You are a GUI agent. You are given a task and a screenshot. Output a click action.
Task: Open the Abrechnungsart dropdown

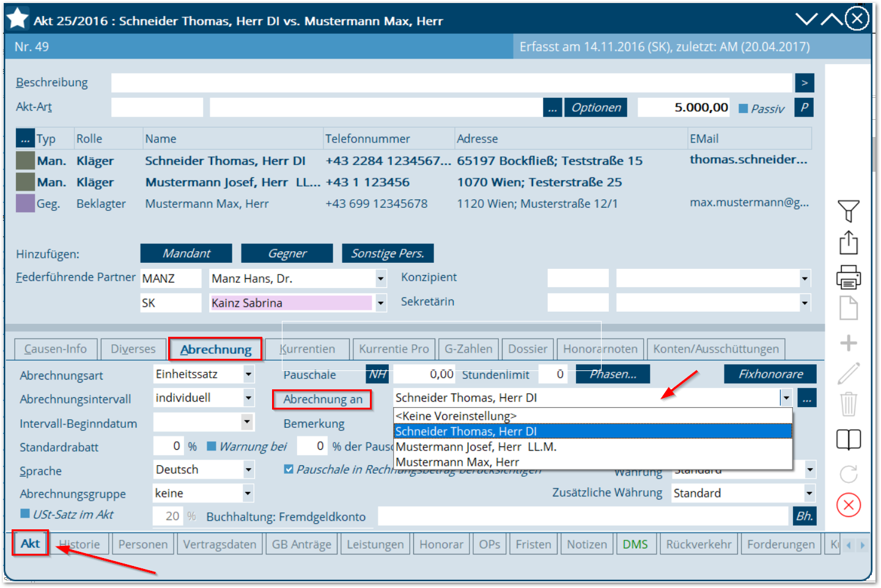[248, 374]
